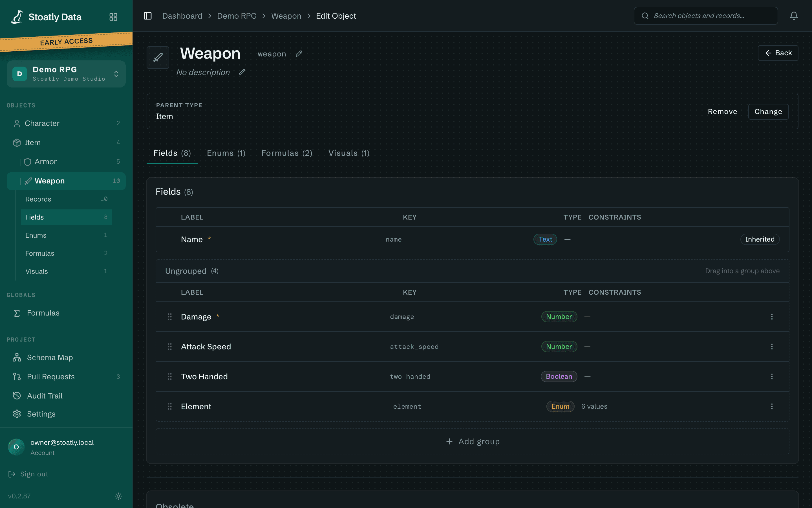Open Item in the sidebar objects list
This screenshot has width=812, height=508.
pyautogui.click(x=66, y=143)
